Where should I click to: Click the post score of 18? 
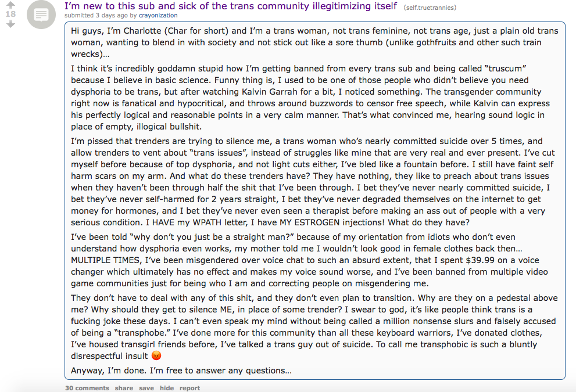(10, 15)
